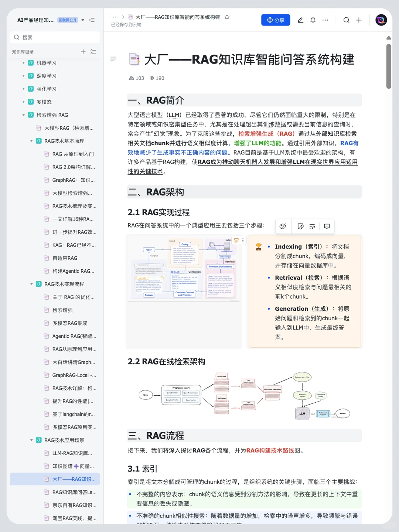
Task: Expand the 多模态 folder
Action: coord(23,102)
